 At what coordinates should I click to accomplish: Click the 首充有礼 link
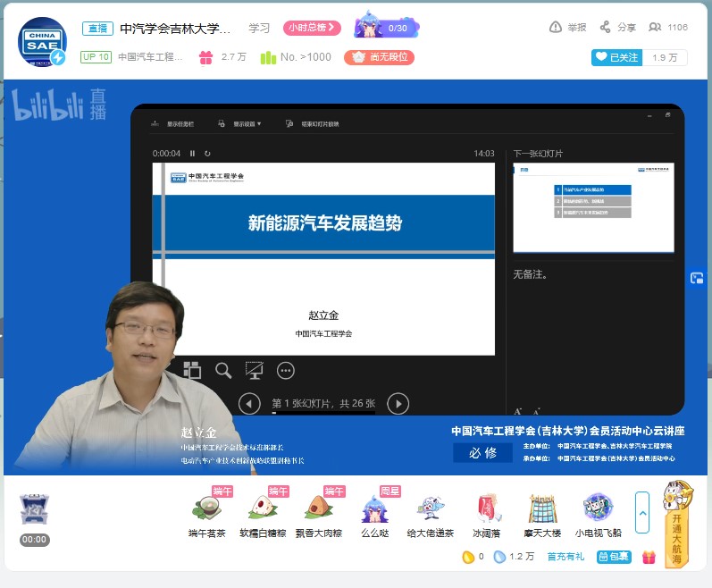click(565, 557)
